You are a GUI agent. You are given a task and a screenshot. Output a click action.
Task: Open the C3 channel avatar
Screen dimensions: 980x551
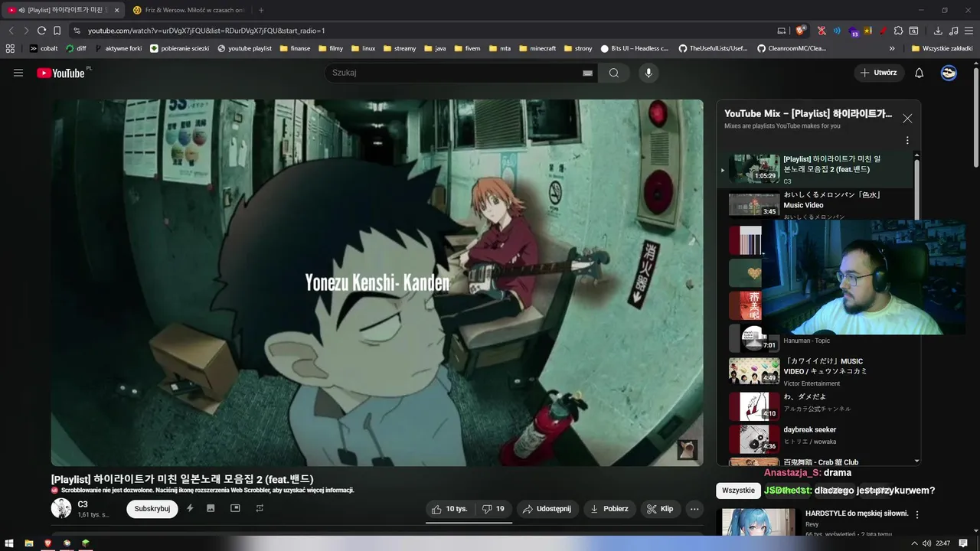[x=61, y=508]
